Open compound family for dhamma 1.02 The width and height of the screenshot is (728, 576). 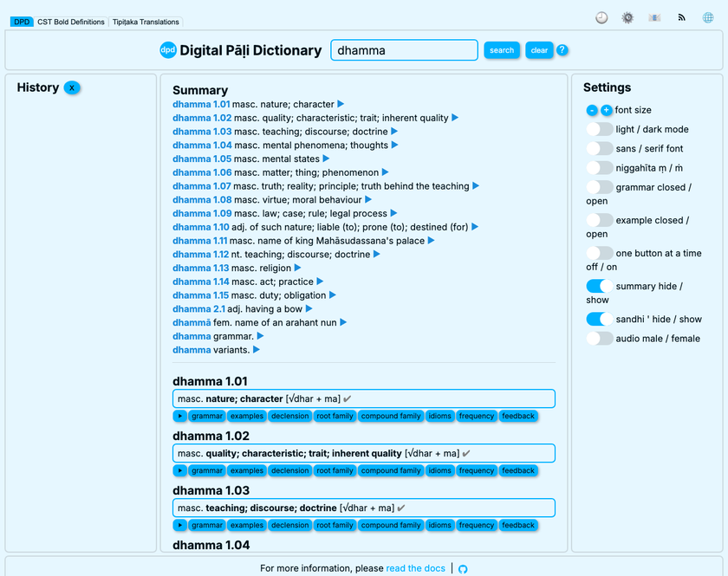coord(391,470)
